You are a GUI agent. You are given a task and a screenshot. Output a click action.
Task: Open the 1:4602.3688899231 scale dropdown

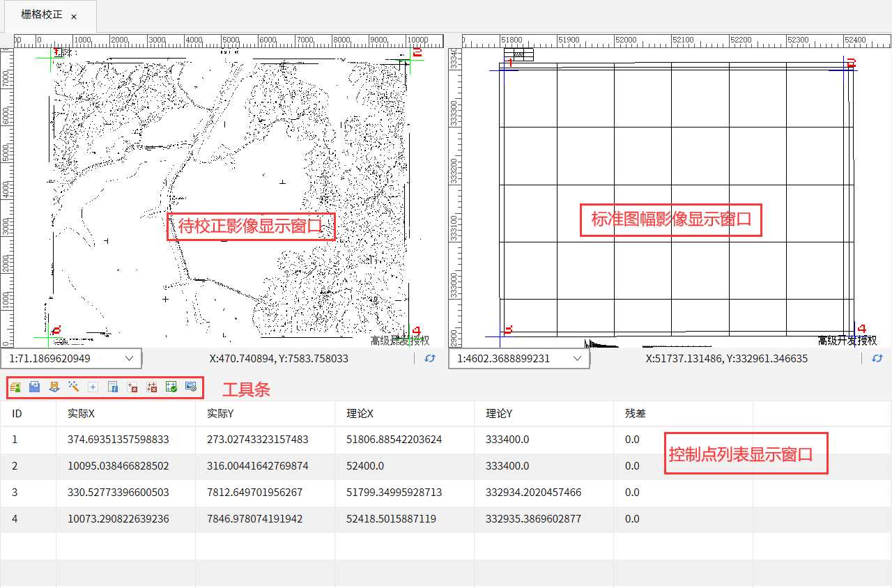[519, 358]
